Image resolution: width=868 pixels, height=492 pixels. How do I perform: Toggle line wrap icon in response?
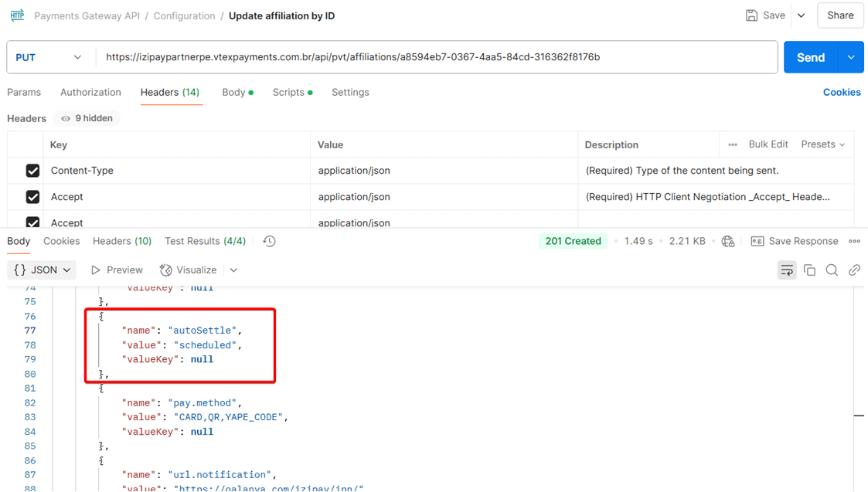pyautogui.click(x=787, y=270)
